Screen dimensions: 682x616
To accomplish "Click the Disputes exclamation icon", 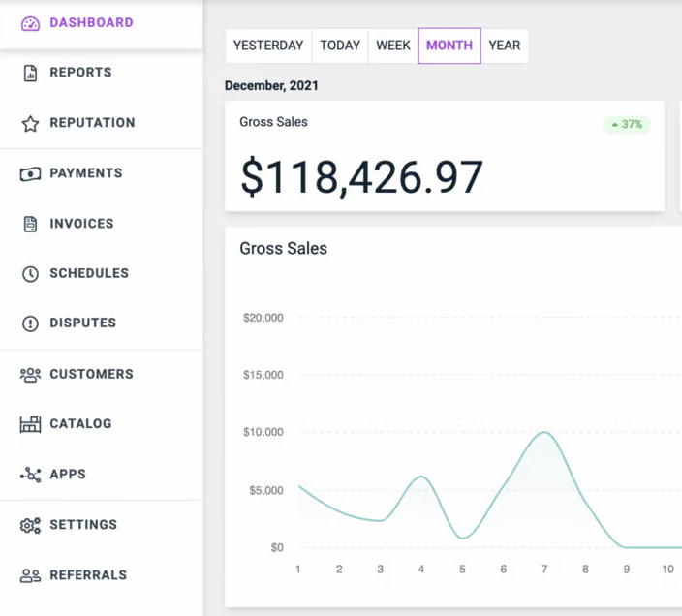I will 30,323.
